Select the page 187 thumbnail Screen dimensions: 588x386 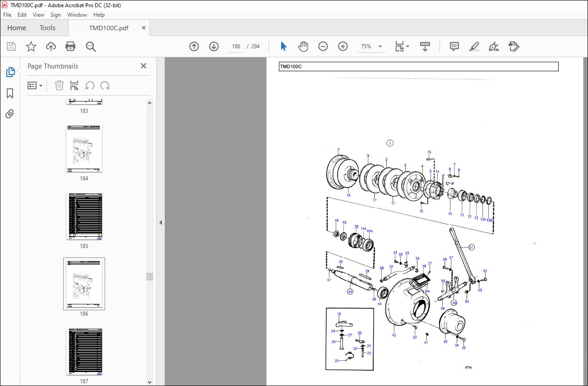84,351
